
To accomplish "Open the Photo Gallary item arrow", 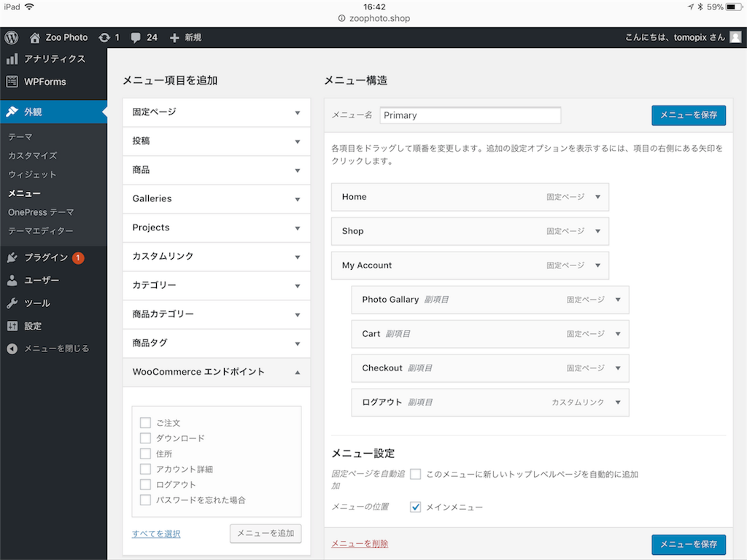I will pos(618,300).
